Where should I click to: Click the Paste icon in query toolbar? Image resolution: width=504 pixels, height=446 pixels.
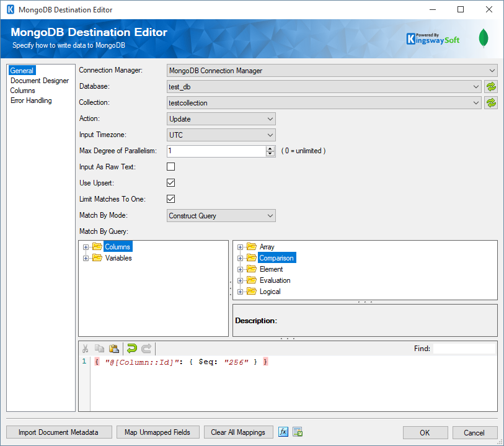(x=114, y=349)
